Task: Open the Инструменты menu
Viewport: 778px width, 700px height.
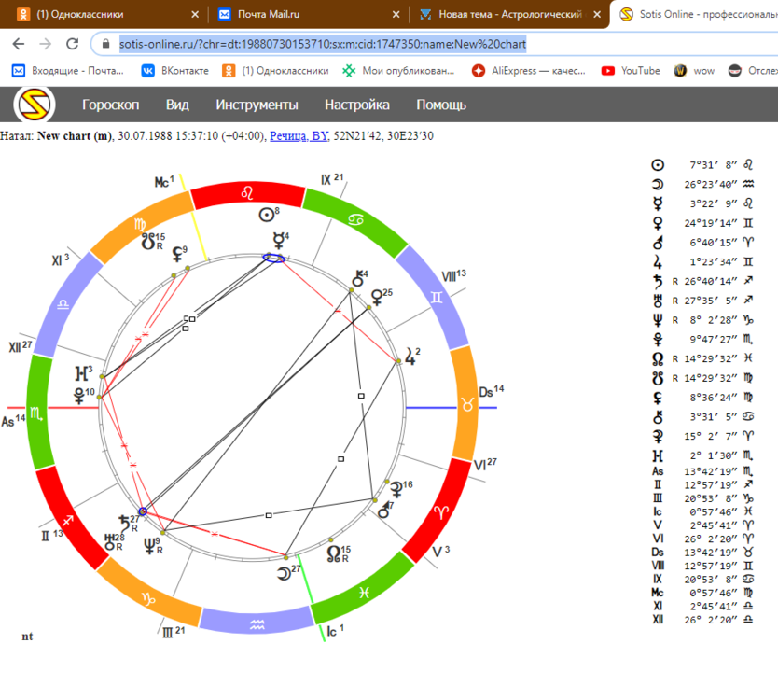Action: coord(257,105)
